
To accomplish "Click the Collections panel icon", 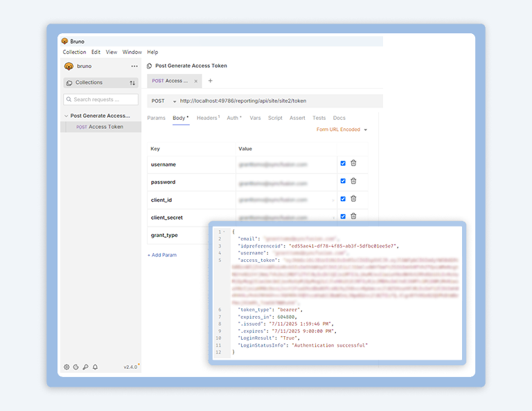I will click(69, 82).
